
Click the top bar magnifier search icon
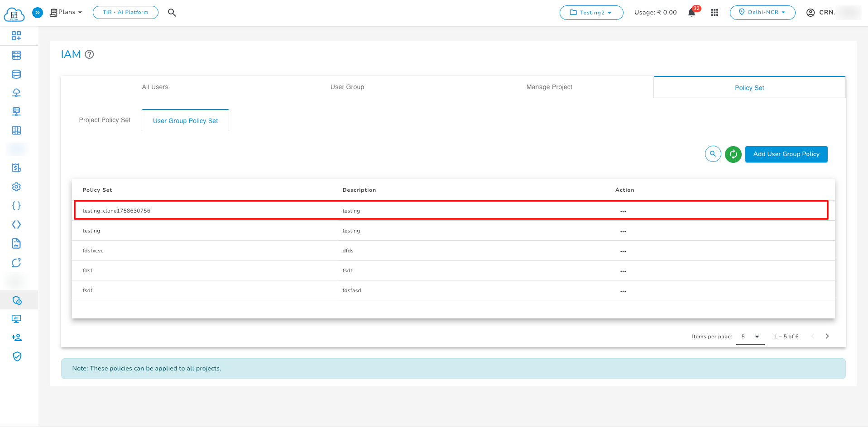pyautogui.click(x=172, y=13)
